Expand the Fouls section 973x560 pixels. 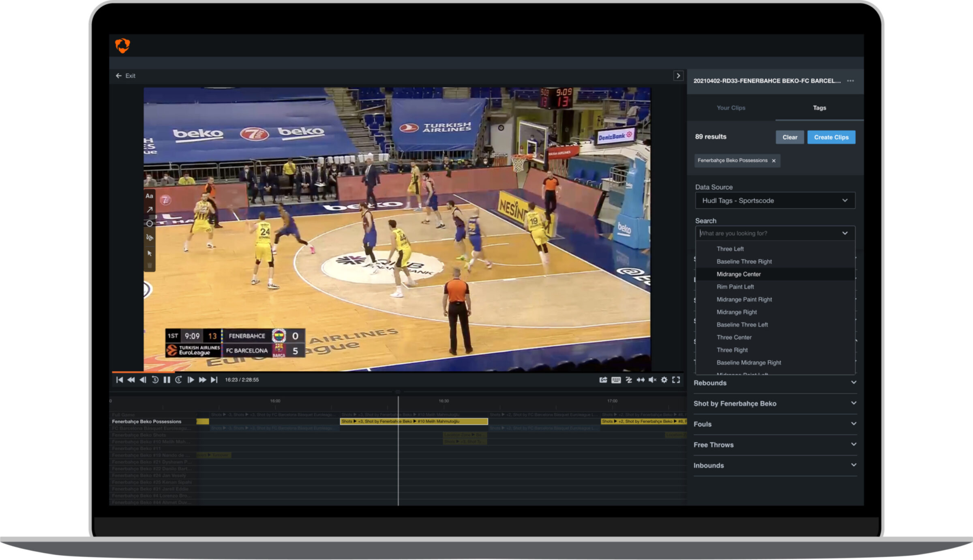click(x=775, y=424)
